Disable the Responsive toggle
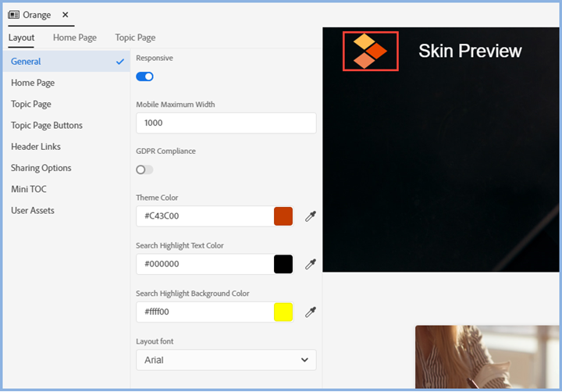 pyautogui.click(x=144, y=77)
